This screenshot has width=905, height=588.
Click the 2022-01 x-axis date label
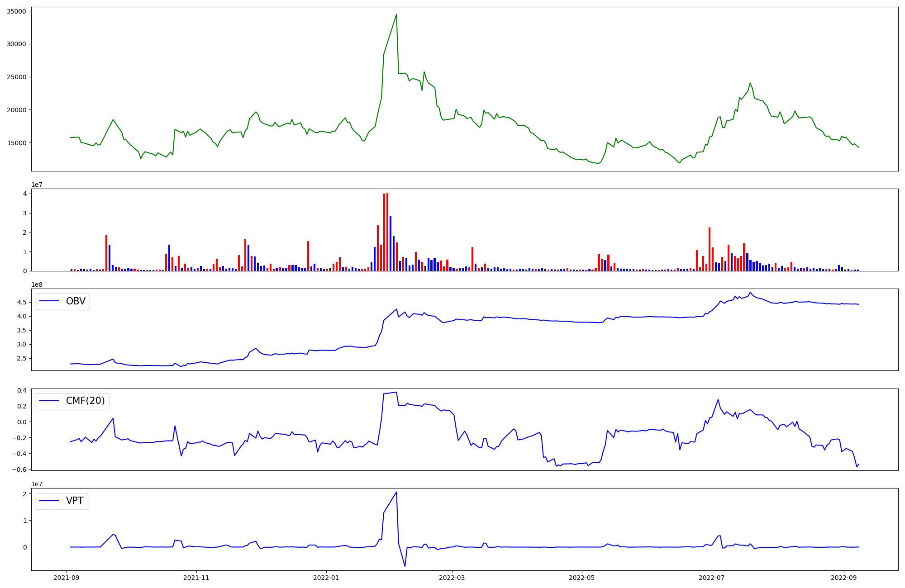coord(326,578)
